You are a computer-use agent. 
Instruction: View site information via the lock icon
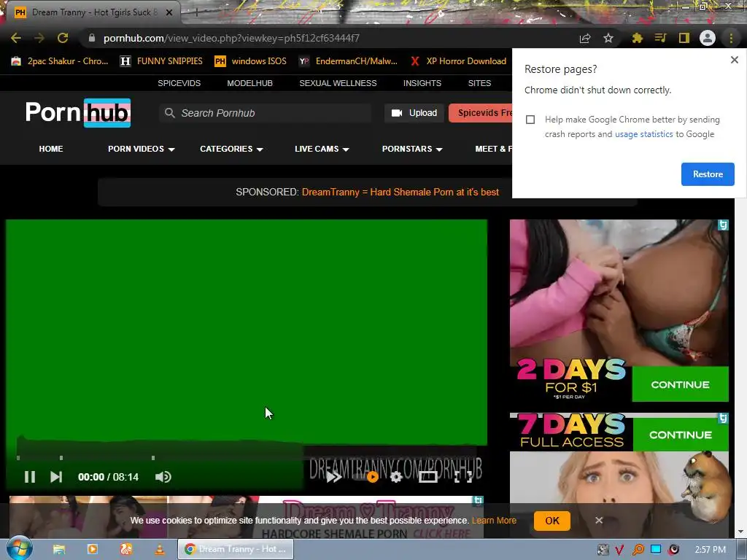tap(92, 38)
